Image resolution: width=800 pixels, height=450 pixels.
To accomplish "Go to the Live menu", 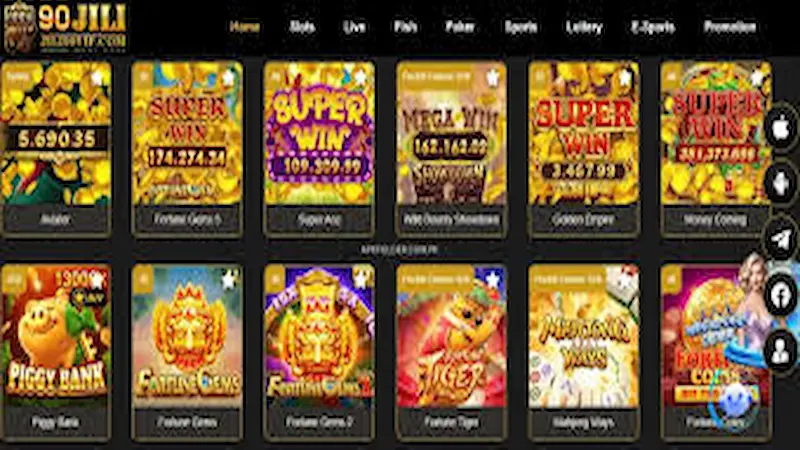I will tap(354, 27).
